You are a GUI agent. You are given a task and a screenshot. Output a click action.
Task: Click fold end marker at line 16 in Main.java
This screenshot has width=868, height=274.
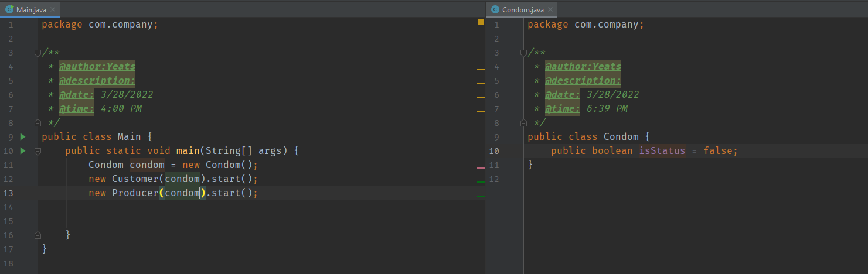click(38, 235)
